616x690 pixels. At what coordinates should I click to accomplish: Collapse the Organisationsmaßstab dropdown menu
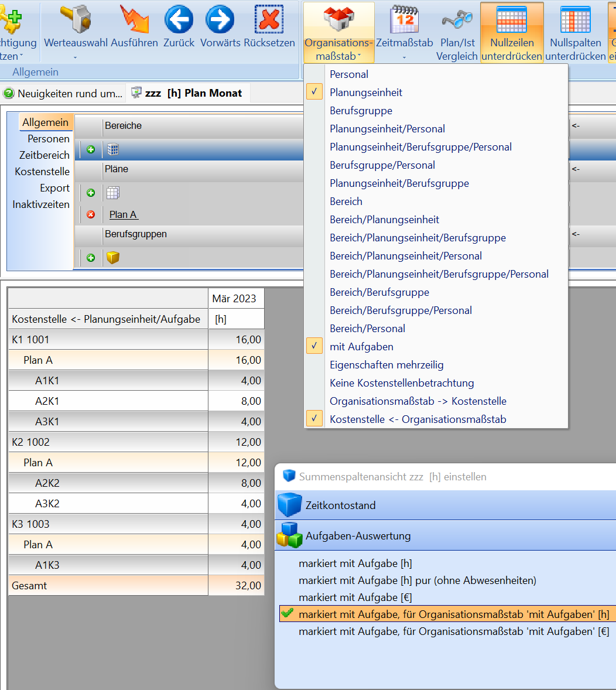tap(338, 32)
